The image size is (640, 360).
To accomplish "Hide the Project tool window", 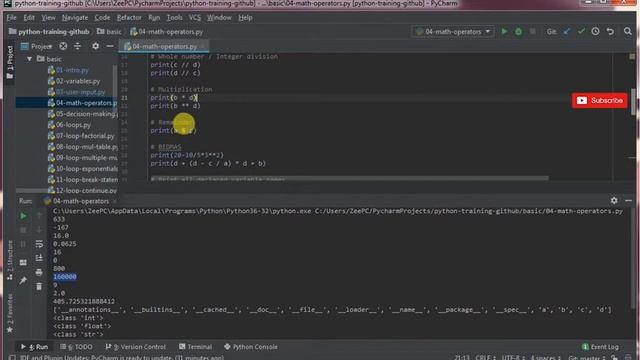I will [110, 46].
